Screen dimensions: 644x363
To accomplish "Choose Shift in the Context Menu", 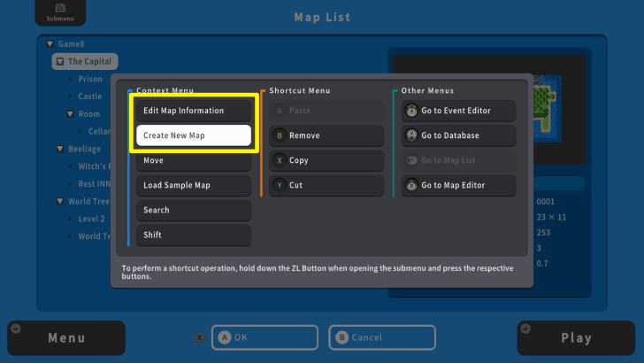I will [194, 235].
